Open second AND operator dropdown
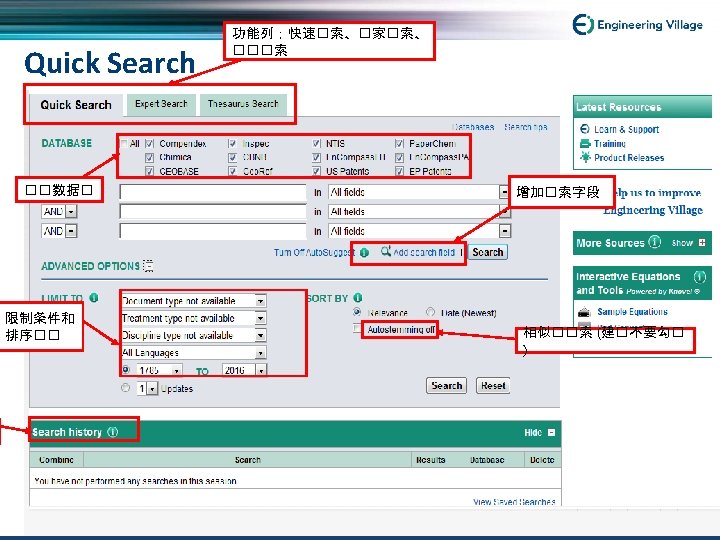Screen dimensions: 720x540 [x=71, y=231]
